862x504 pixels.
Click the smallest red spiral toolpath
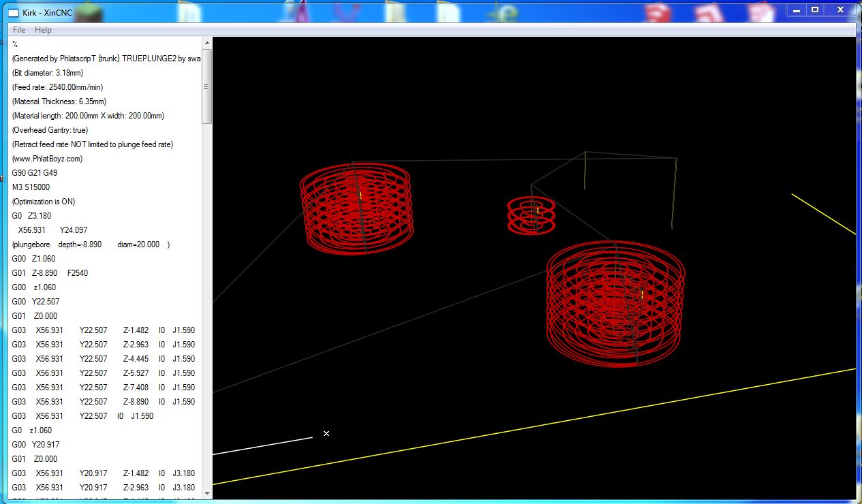pyautogui.click(x=531, y=215)
